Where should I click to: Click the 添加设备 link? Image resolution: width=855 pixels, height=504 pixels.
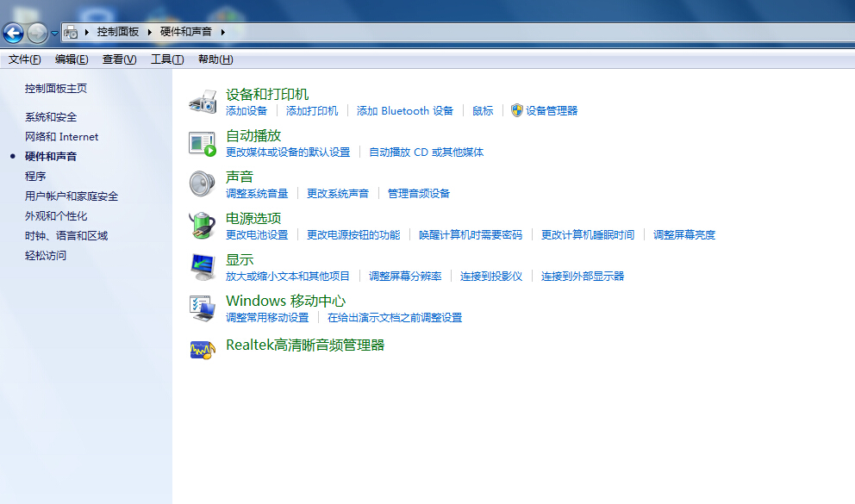(247, 111)
